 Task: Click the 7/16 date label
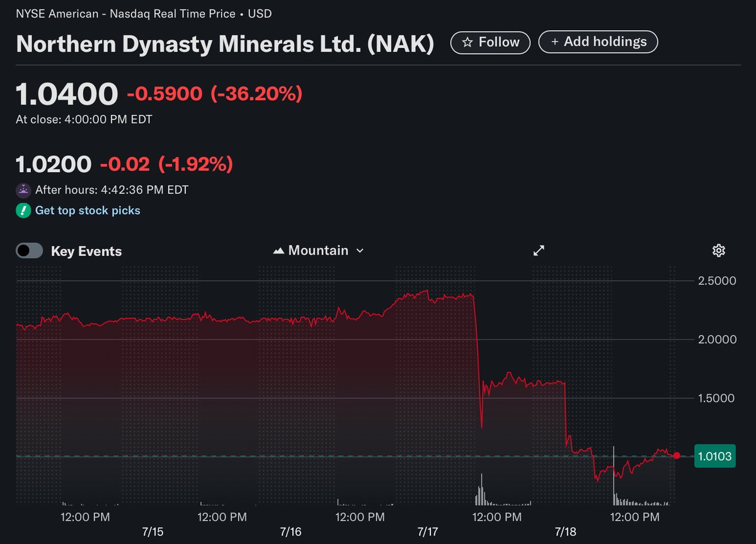coord(290,532)
